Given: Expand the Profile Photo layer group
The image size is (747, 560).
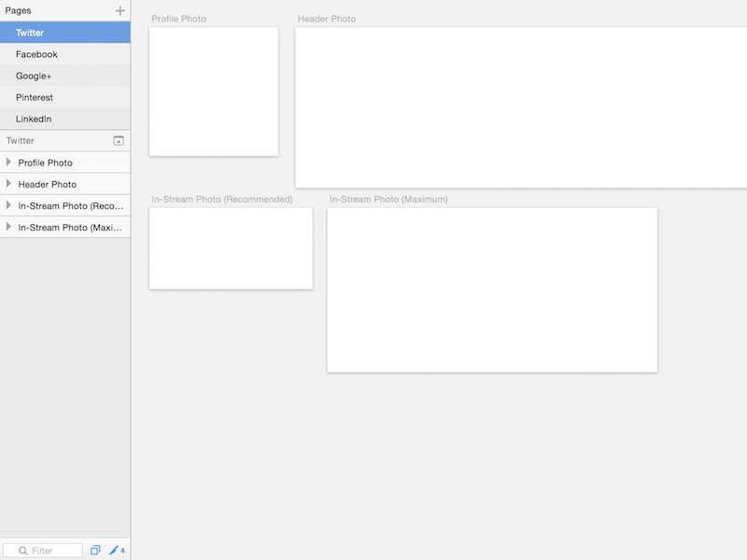Looking at the screenshot, I should click(x=9, y=161).
